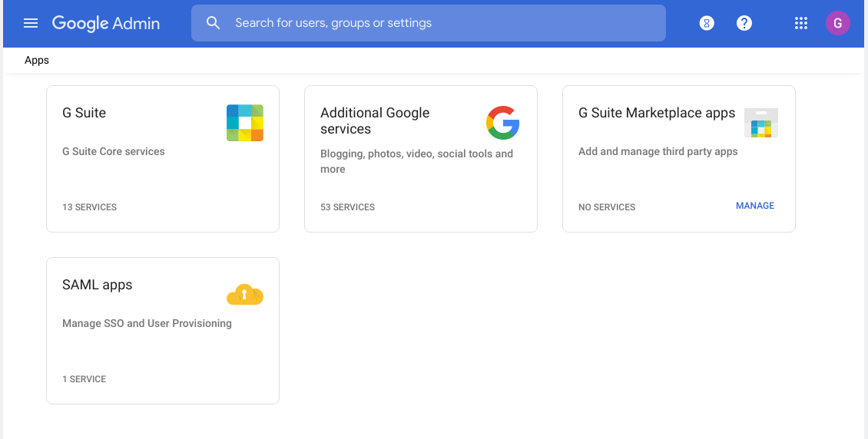Click the Apps breadcrumb
Screen dimensions: 868x439
pos(37,61)
